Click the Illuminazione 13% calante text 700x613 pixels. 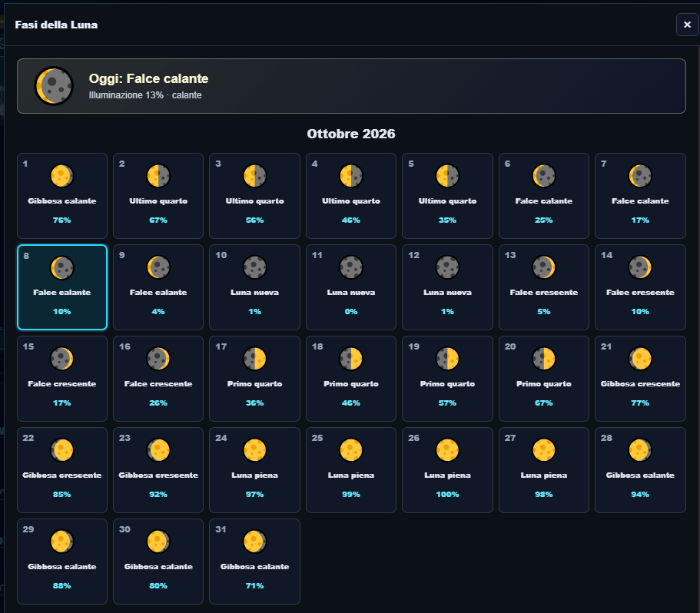pyautogui.click(x=145, y=95)
